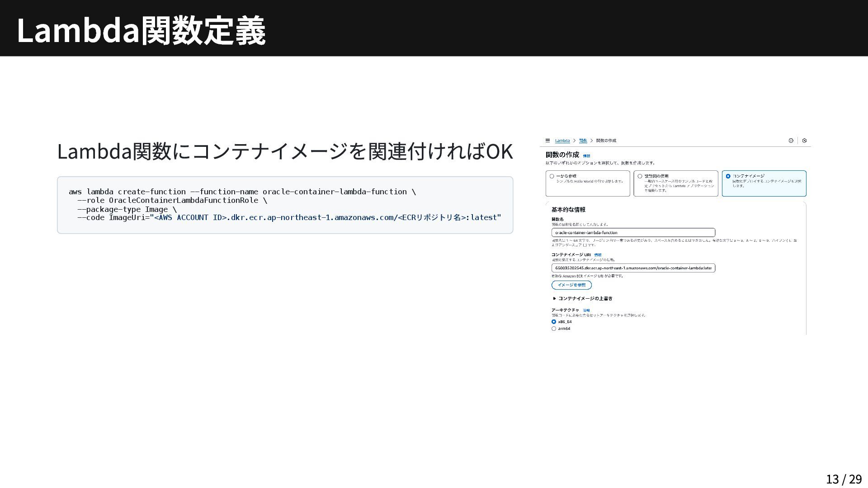Image resolution: width=868 pixels, height=488 pixels.
Task: Click the Lambda breadcrumb link
Action: (x=562, y=141)
